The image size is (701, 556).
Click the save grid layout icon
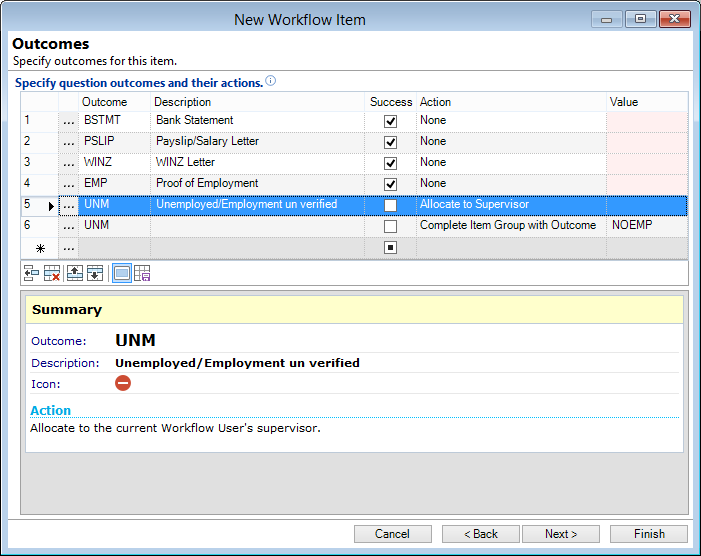[x=142, y=273]
